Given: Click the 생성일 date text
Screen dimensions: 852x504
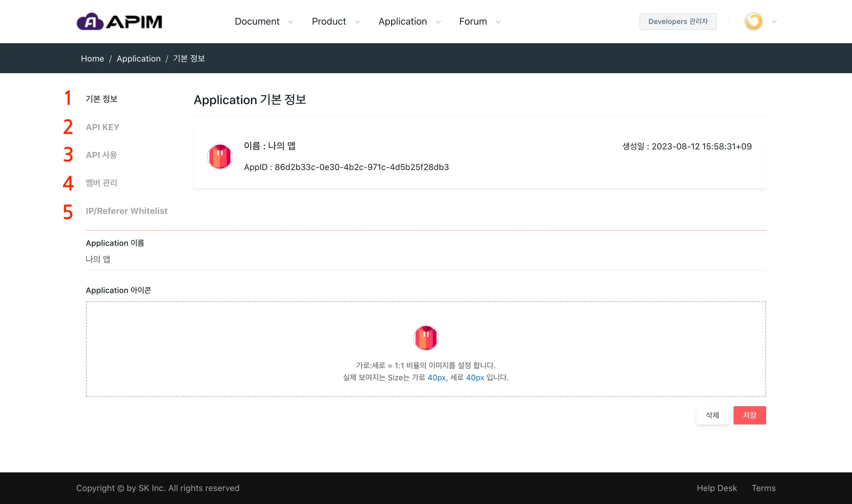Looking at the screenshot, I should pos(687,146).
